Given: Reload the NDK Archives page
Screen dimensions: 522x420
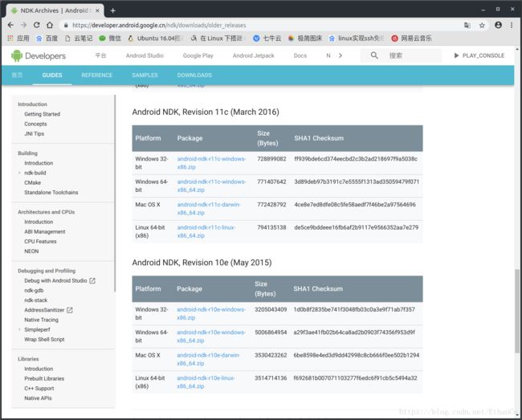Looking at the screenshot, I should coord(37,25).
